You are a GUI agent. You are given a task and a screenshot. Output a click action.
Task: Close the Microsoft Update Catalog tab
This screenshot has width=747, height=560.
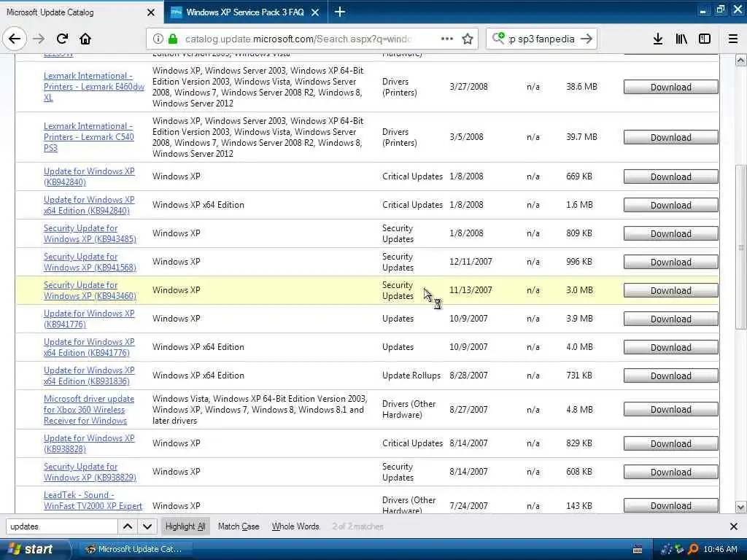(151, 12)
